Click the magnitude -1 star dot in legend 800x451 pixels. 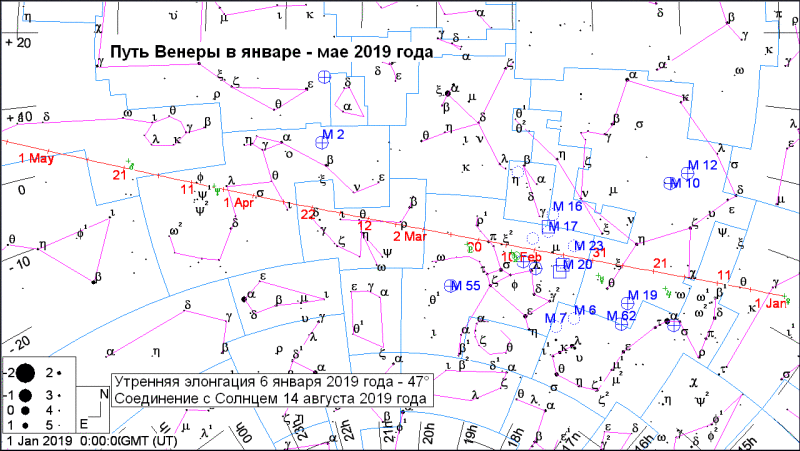24,395
